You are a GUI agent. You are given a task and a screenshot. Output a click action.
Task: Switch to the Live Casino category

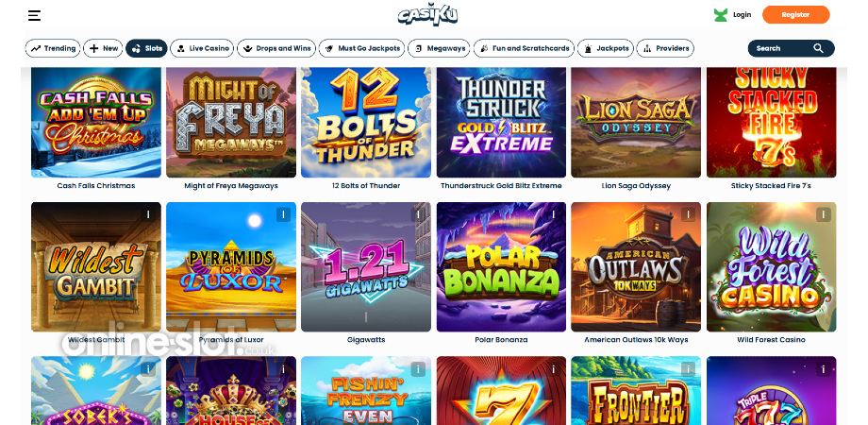202,48
